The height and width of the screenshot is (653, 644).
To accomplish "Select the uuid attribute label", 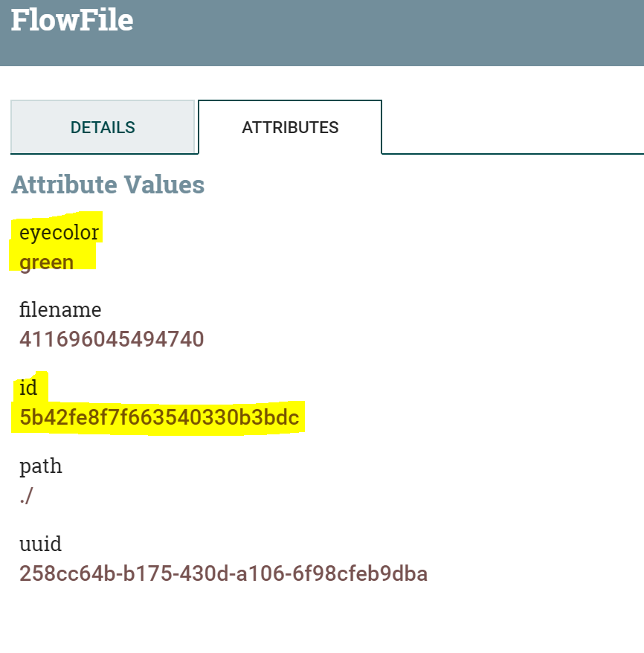I will [x=40, y=544].
